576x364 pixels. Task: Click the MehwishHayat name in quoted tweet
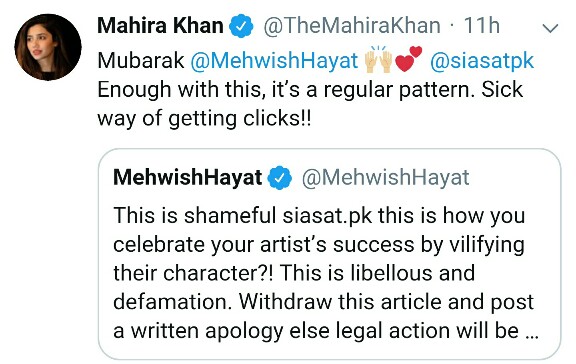[187, 178]
